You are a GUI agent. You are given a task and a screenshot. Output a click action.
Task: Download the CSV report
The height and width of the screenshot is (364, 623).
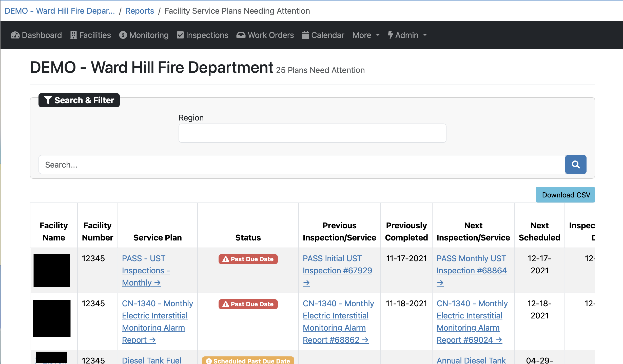[565, 195]
